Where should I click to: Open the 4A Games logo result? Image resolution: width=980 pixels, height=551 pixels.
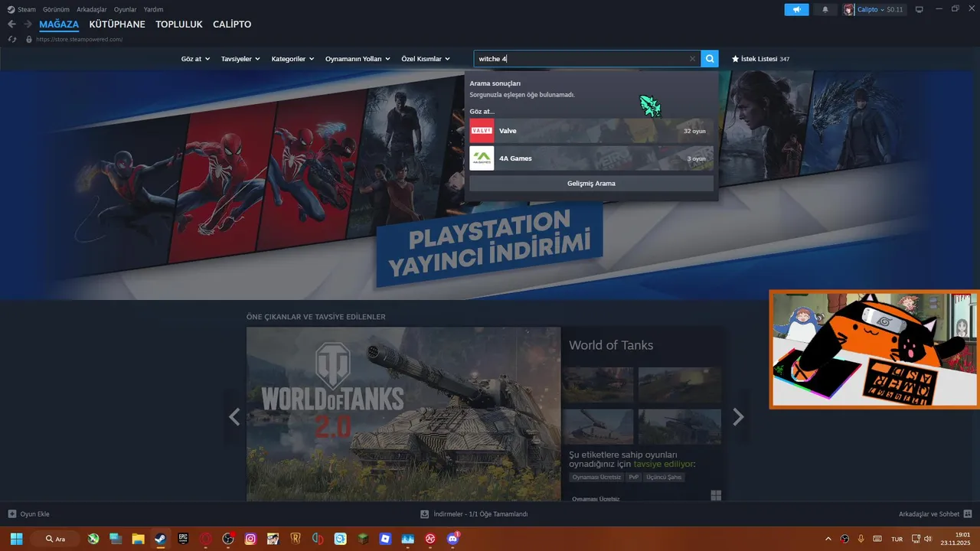(x=482, y=158)
